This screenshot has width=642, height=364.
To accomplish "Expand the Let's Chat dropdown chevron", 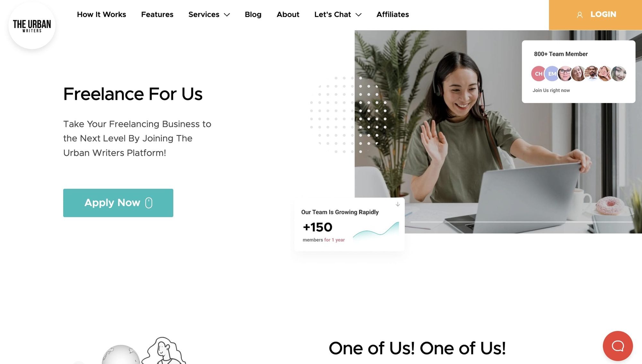I will 359,15.
